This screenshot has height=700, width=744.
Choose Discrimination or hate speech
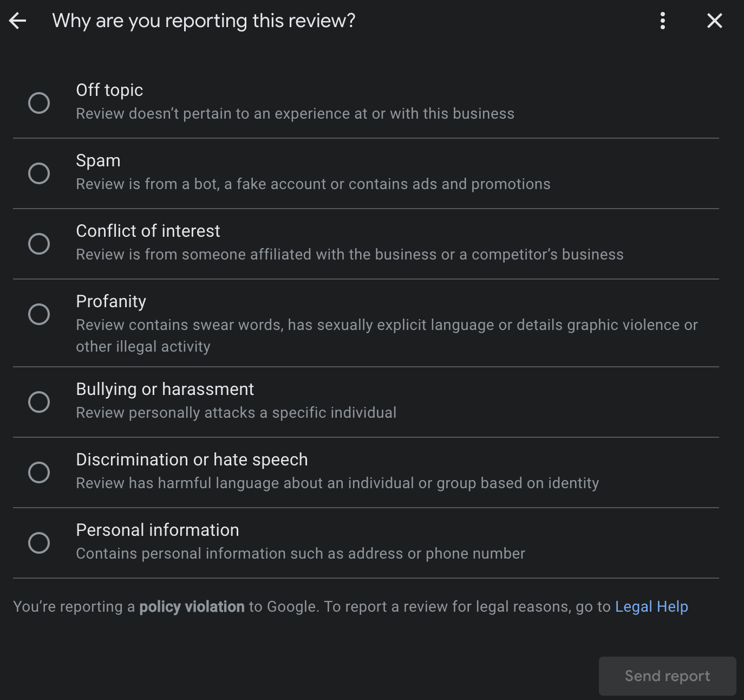tap(38, 472)
